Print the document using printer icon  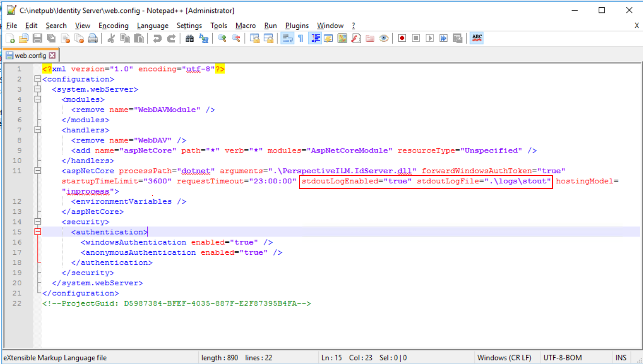pyautogui.click(x=93, y=39)
